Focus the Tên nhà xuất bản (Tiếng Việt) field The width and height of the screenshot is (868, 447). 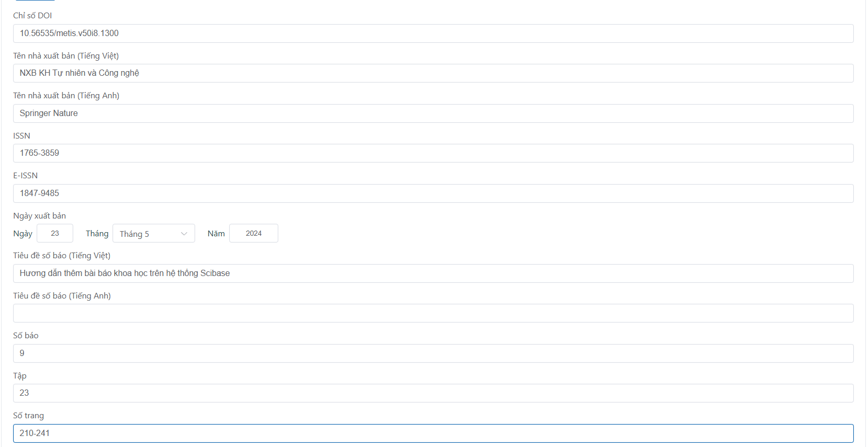point(433,73)
